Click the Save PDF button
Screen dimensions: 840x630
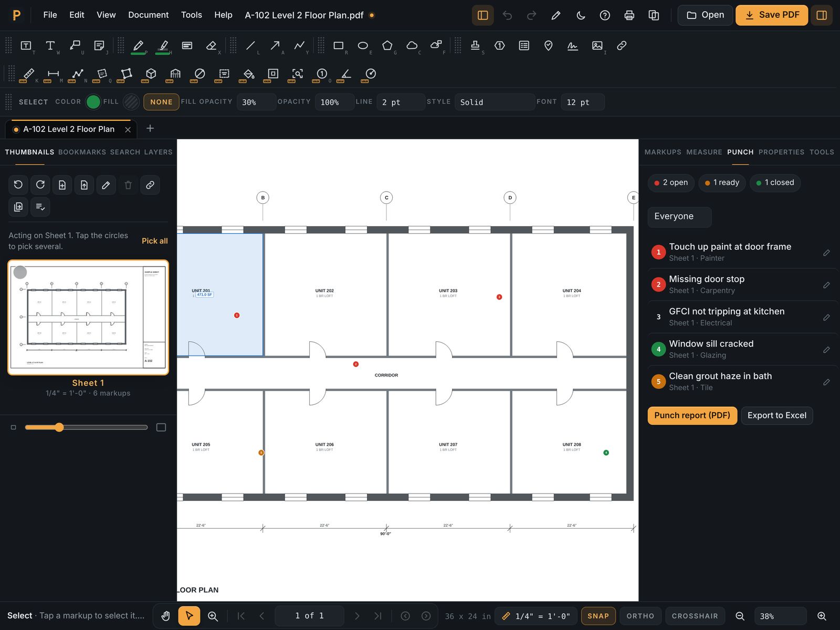[x=771, y=15]
